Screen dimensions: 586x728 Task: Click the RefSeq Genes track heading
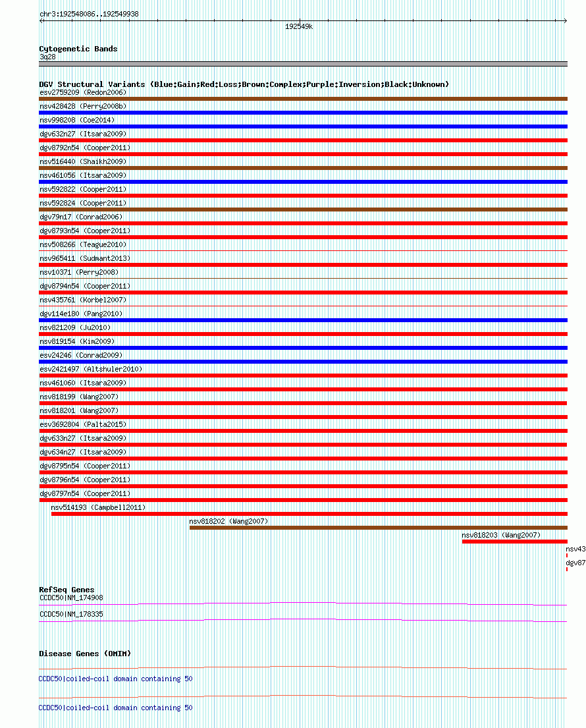click(67, 590)
